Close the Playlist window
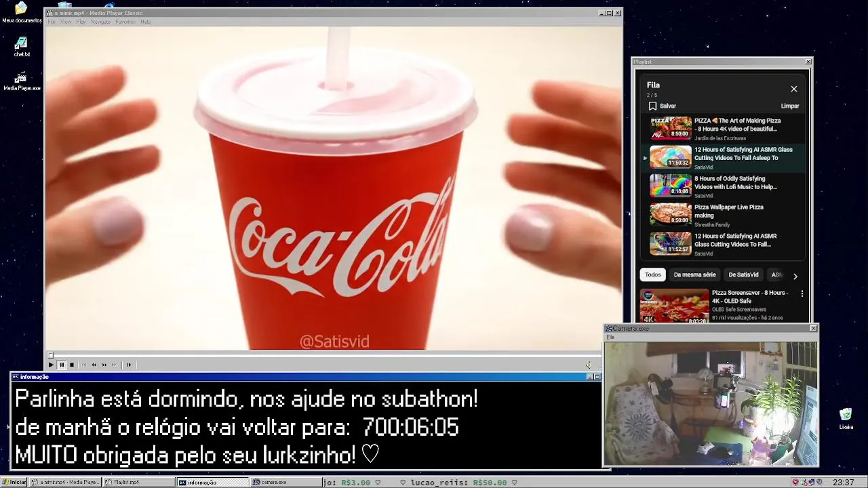The image size is (868, 488). click(808, 62)
